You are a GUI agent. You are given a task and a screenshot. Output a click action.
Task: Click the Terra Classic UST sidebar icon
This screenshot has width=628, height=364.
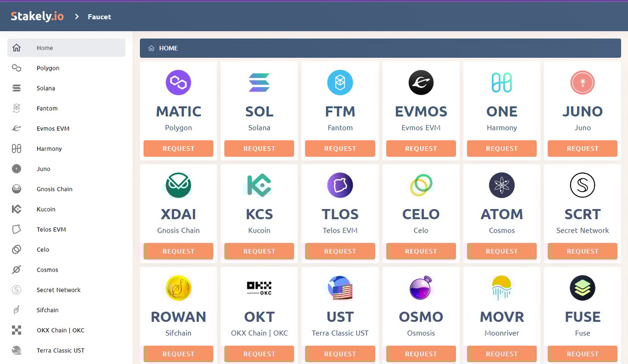tap(17, 350)
